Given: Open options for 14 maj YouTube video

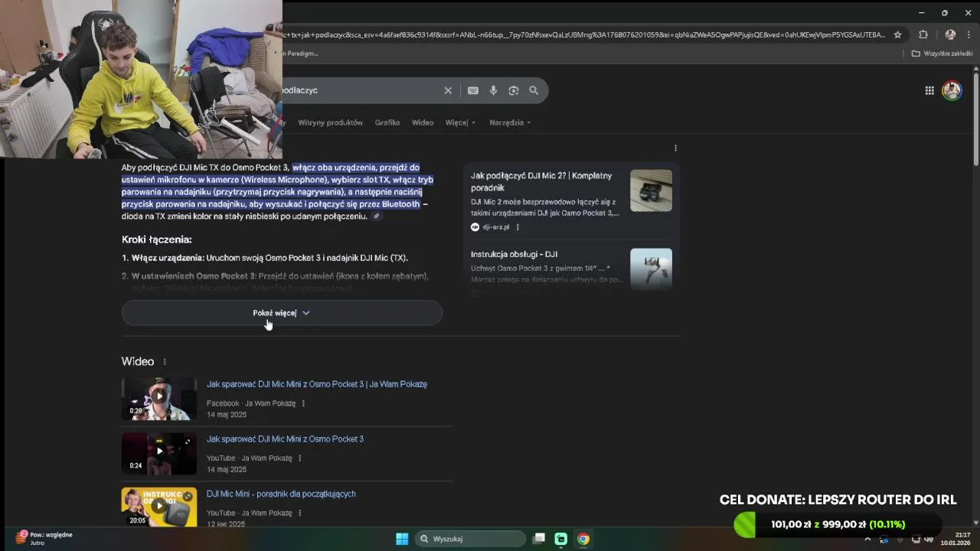Looking at the screenshot, I should (x=299, y=458).
